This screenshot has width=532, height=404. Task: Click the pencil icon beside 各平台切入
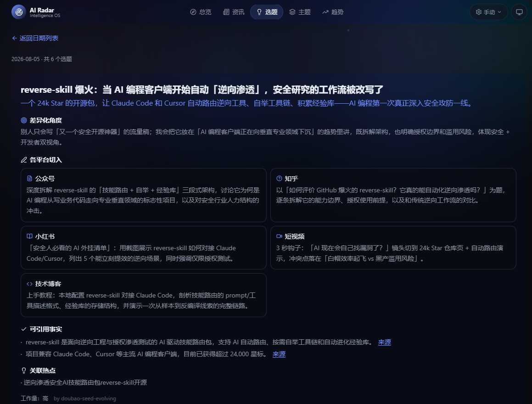pyautogui.click(x=24, y=160)
